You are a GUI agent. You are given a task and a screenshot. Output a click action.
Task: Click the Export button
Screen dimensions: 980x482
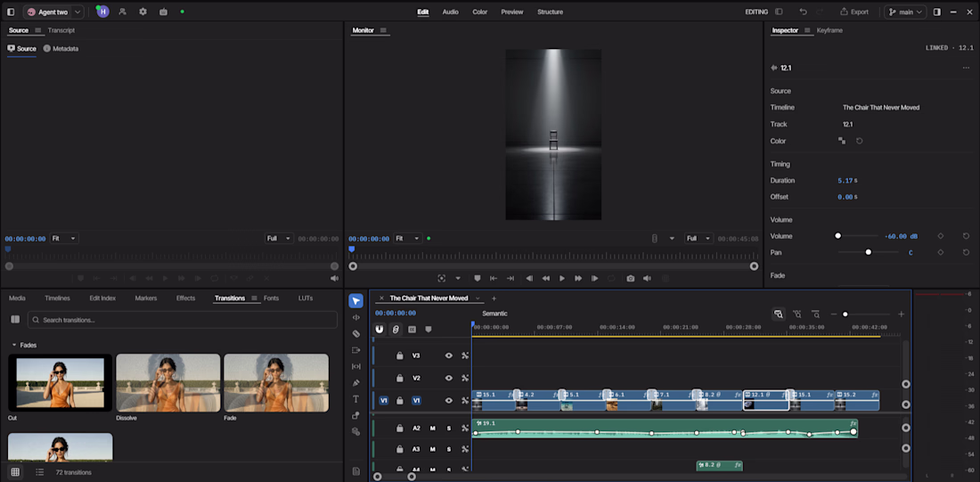[x=853, y=12]
